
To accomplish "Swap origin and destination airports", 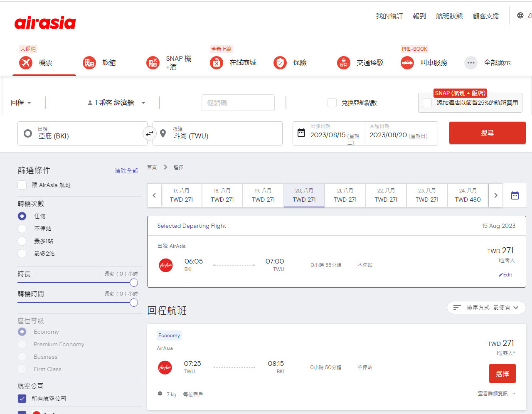I will point(150,133).
